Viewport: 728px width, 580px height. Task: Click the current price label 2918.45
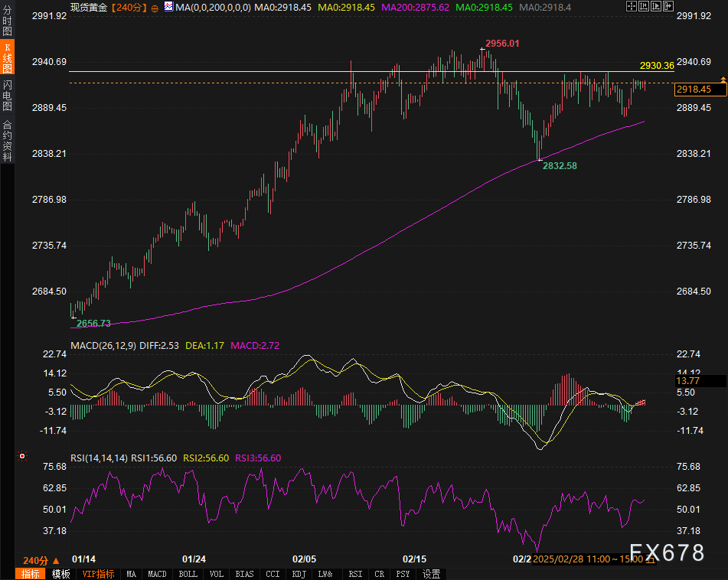[694, 90]
